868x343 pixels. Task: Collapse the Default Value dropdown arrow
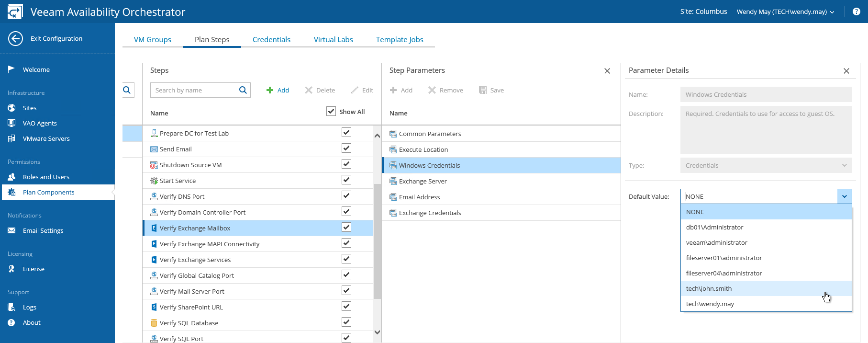(845, 196)
